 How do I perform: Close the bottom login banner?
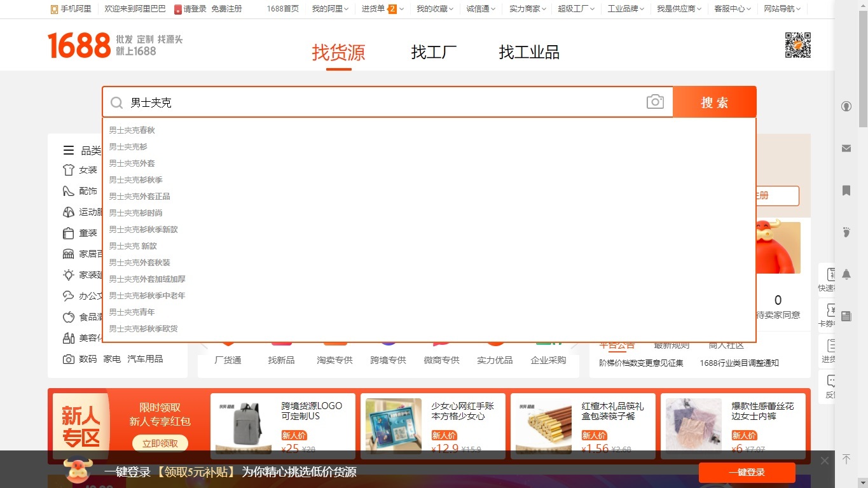pos(825,461)
